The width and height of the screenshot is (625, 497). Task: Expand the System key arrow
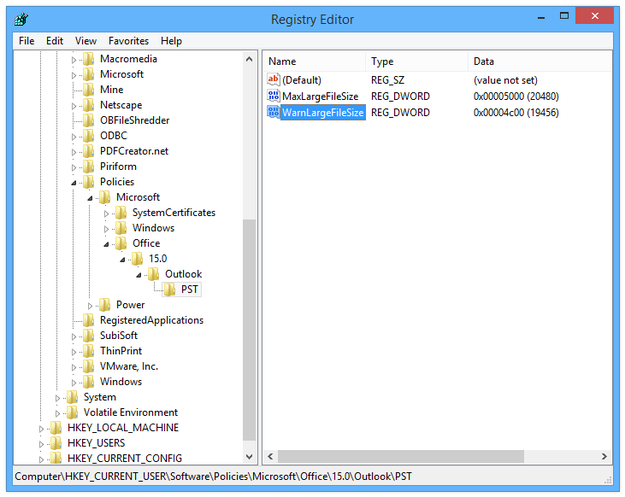click(57, 398)
